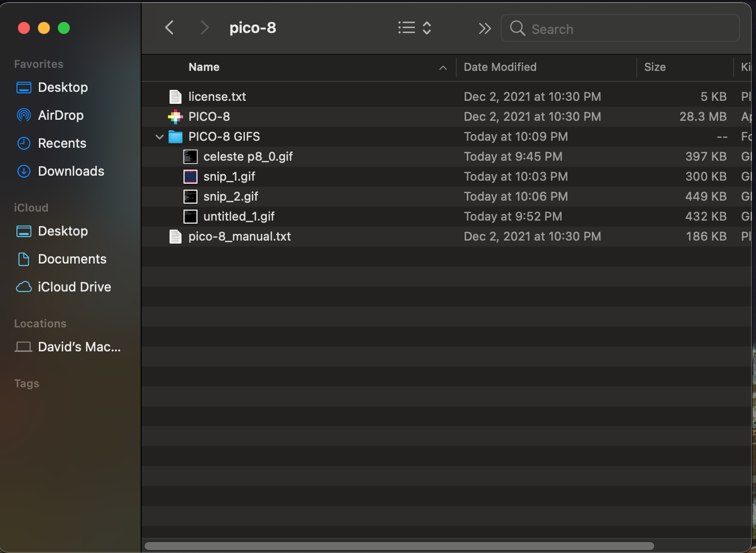The image size is (756, 553).
Task: Click the iCloud Desktop icon
Action: tap(24, 231)
